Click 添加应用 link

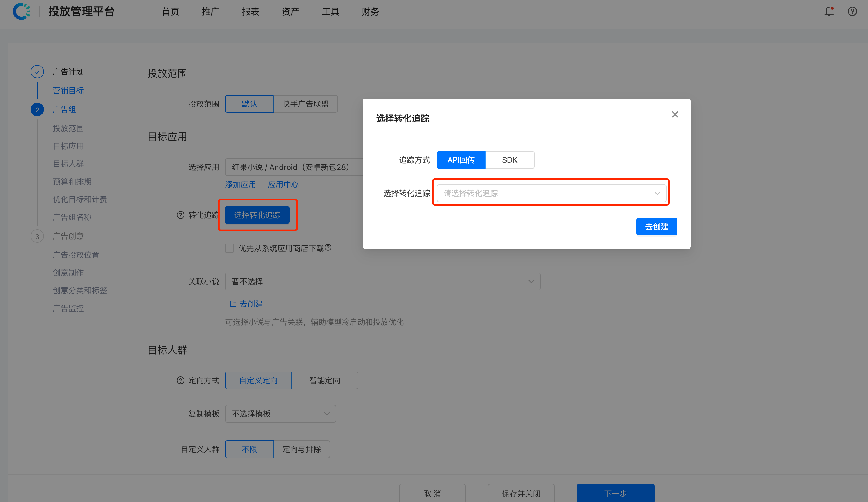tap(240, 184)
